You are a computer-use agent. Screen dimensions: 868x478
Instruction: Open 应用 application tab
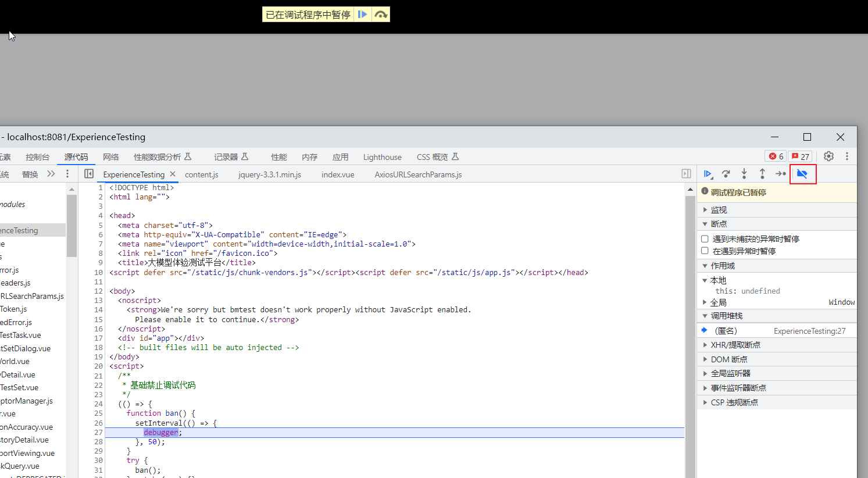[x=340, y=157]
